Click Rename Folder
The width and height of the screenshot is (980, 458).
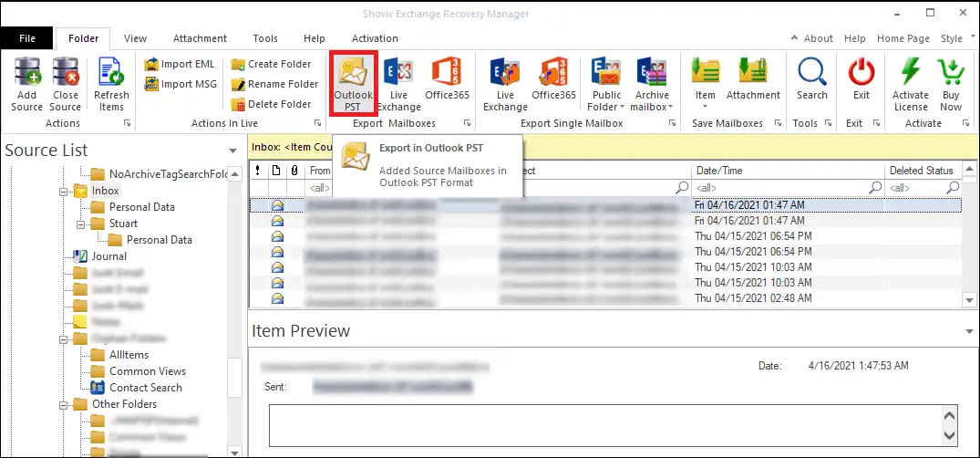(274, 84)
